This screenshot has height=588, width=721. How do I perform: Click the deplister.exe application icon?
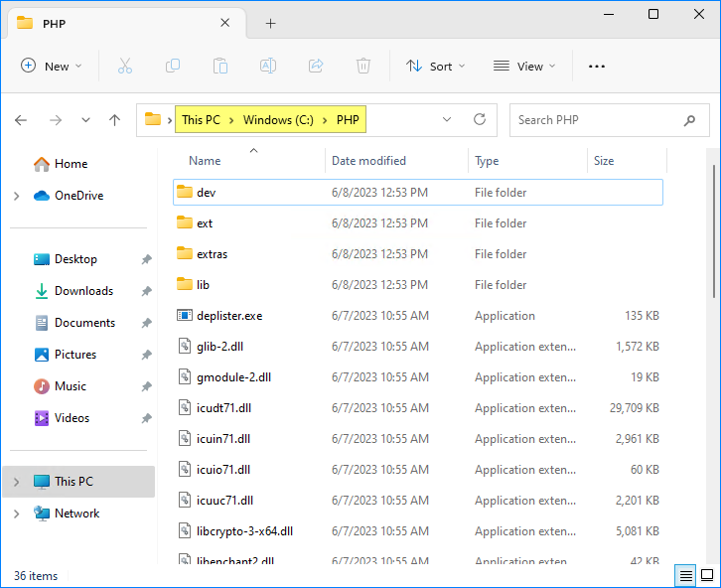click(x=185, y=315)
